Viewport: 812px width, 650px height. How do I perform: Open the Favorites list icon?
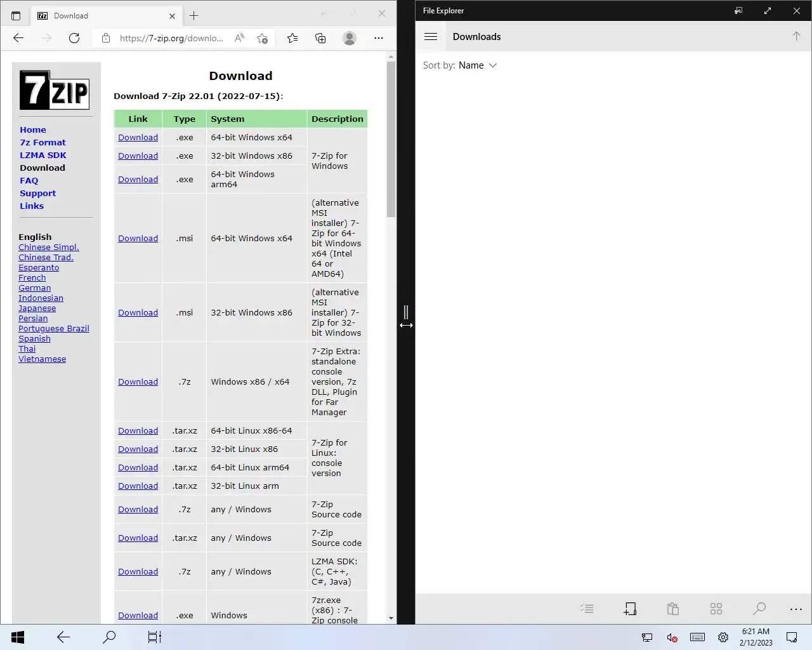292,38
